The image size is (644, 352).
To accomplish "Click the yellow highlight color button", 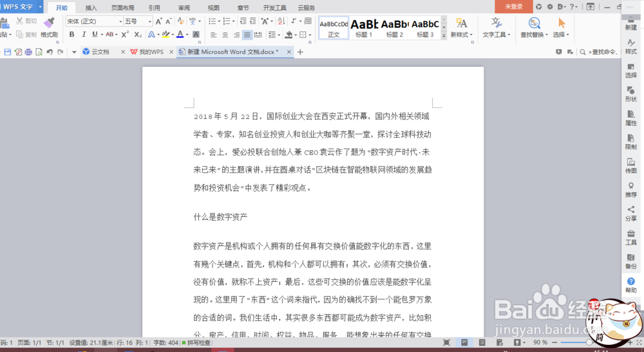I will click(165, 35).
